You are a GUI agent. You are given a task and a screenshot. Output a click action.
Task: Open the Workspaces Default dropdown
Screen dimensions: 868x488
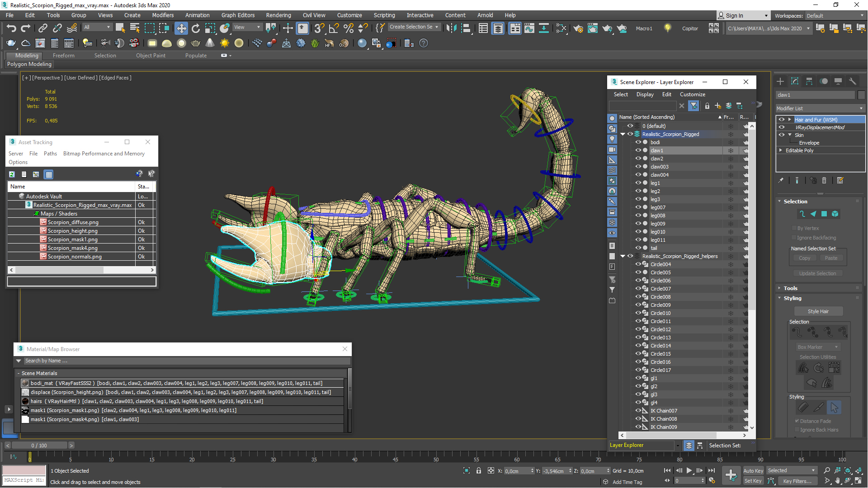pos(835,16)
